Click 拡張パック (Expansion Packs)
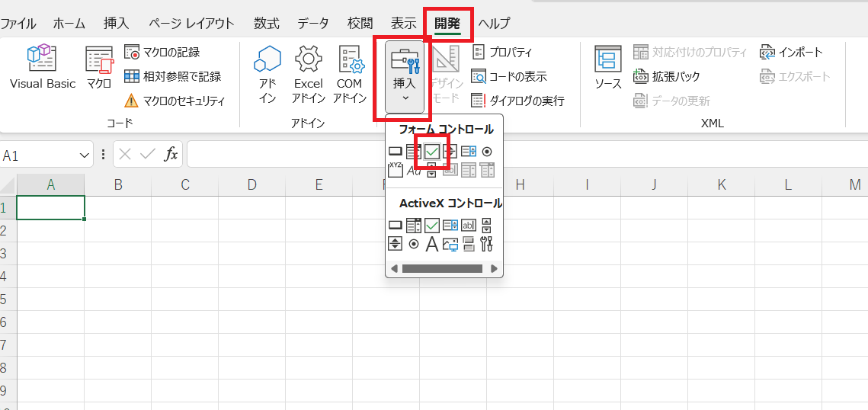868x410 pixels. (x=667, y=76)
